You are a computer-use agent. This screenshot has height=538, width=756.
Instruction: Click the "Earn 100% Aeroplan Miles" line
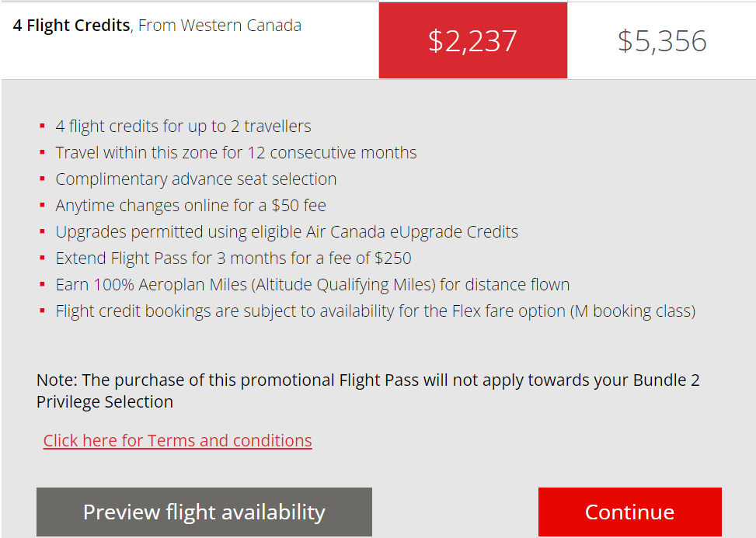[x=312, y=285]
